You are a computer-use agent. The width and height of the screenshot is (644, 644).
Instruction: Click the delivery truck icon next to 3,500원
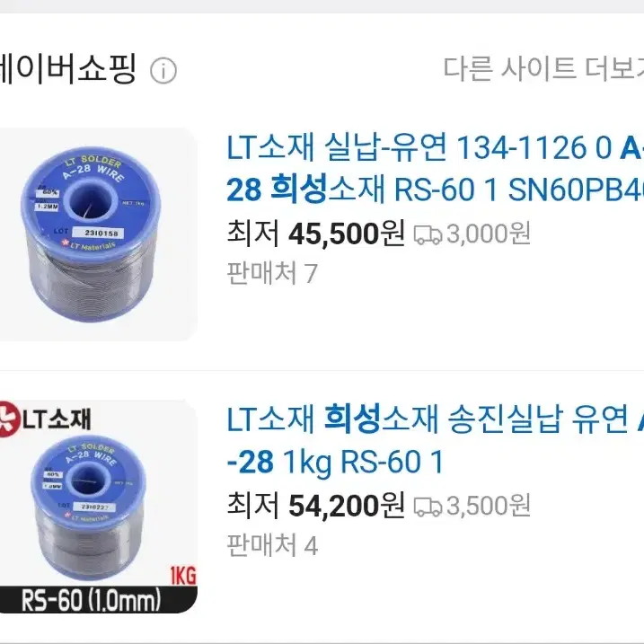428,507
